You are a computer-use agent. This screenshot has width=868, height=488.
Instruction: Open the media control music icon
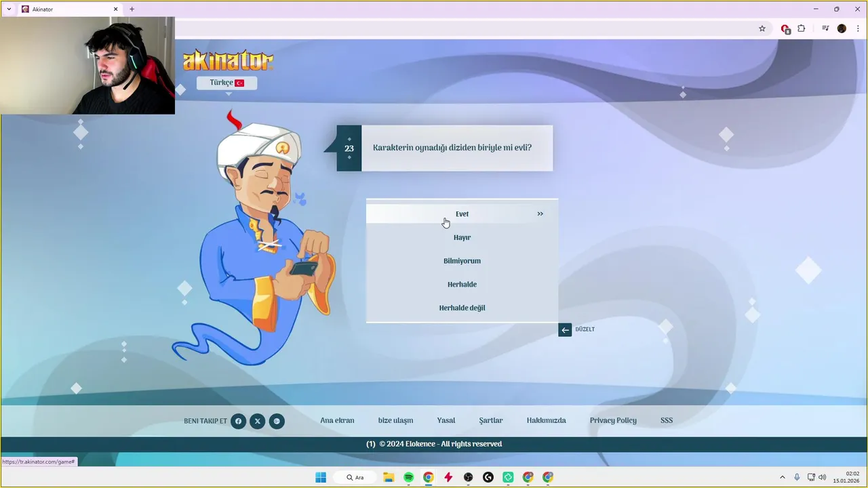click(x=825, y=28)
